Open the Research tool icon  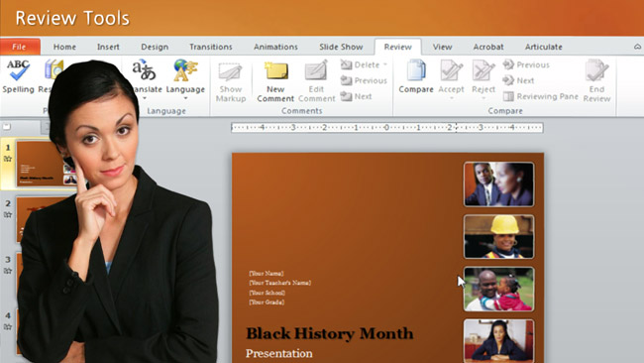(54, 69)
